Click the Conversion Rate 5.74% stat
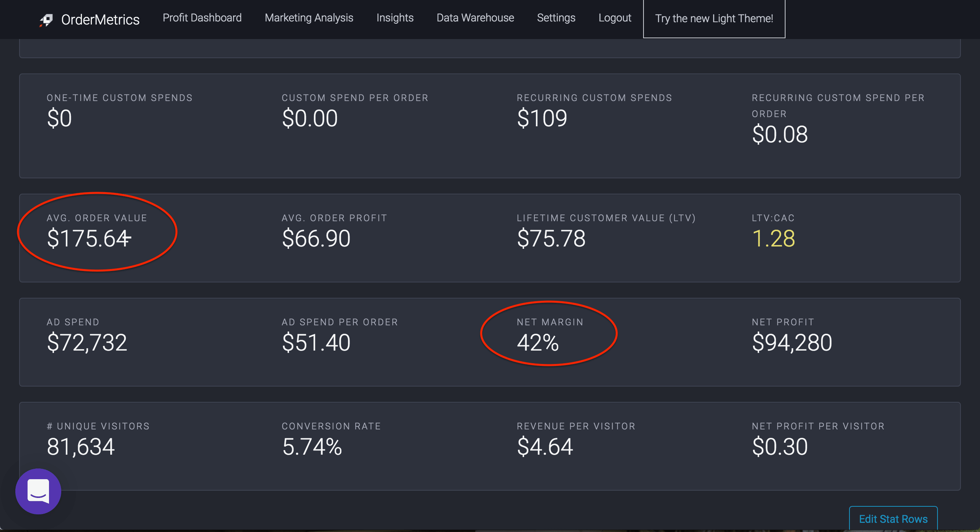980x532 pixels. point(312,446)
